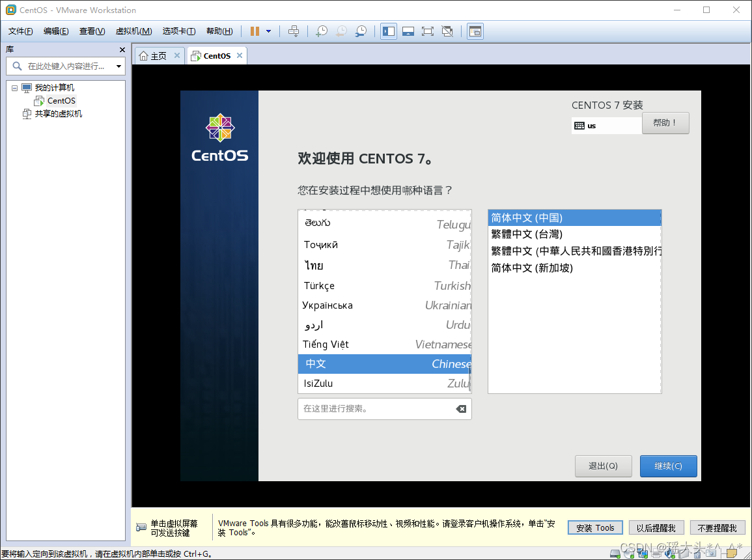Viewport: 752px width, 560px height.
Task: Toggle the library panel visibility
Action: point(388,31)
